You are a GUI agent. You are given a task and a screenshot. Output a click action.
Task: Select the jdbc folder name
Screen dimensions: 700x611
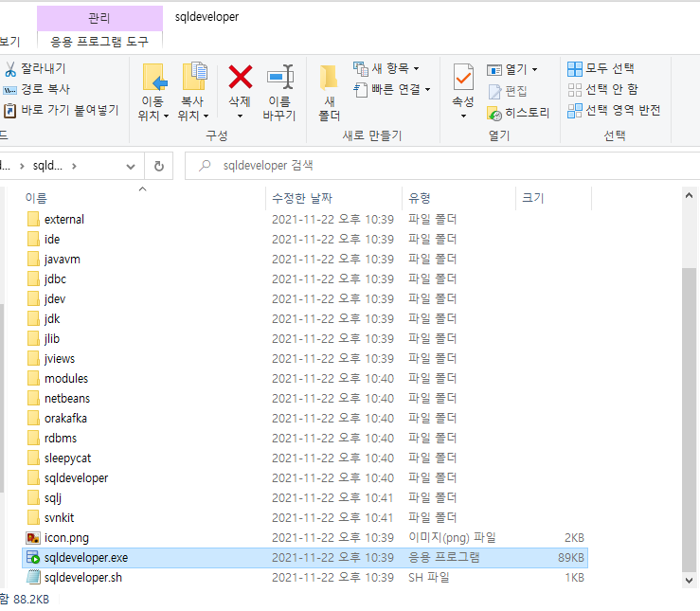point(55,279)
